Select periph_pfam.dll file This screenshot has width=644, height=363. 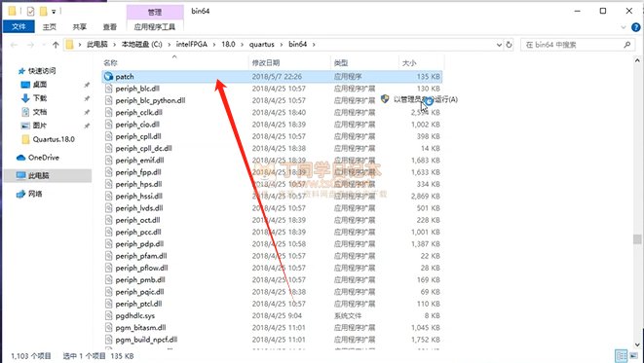pos(141,256)
